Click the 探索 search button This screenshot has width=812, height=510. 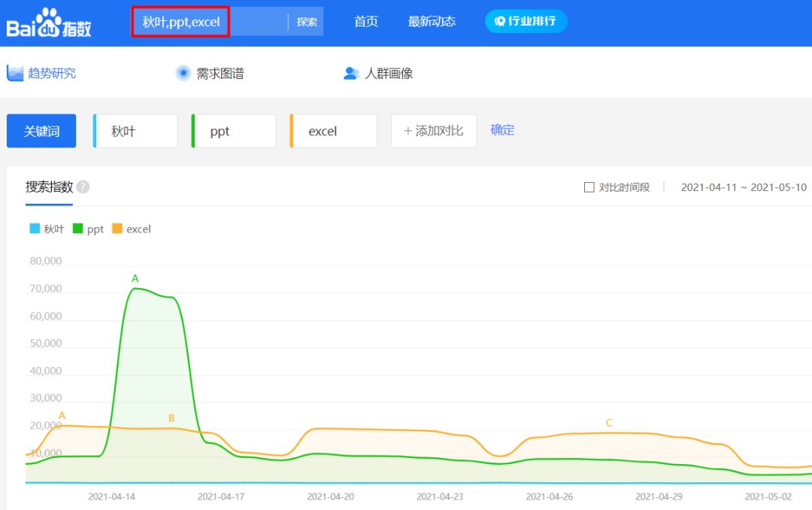pos(307,22)
